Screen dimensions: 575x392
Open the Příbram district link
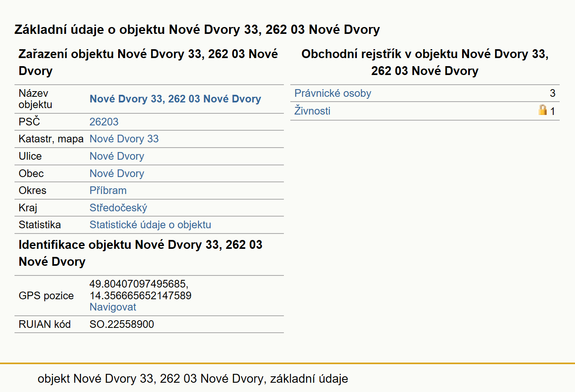tap(108, 190)
